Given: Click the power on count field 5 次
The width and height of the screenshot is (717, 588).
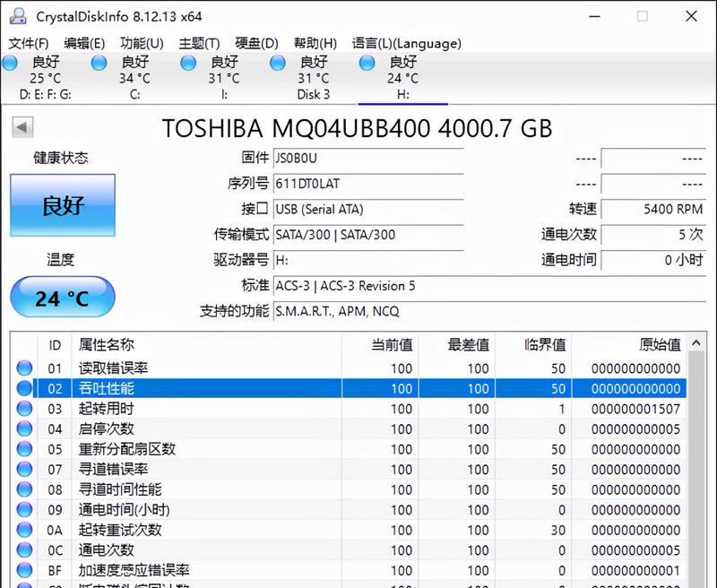Looking at the screenshot, I should 654,235.
